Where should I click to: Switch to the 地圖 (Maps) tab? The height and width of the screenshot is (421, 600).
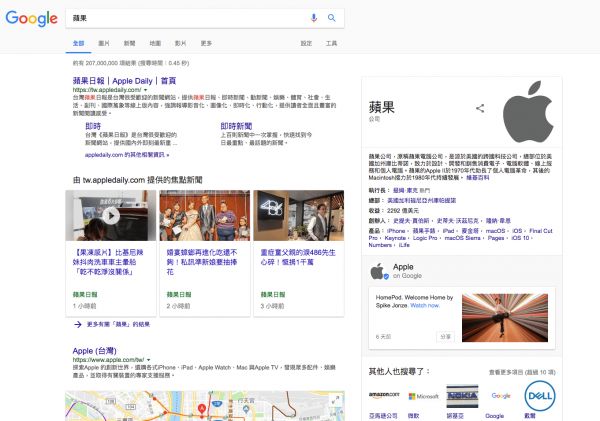pyautogui.click(x=155, y=43)
